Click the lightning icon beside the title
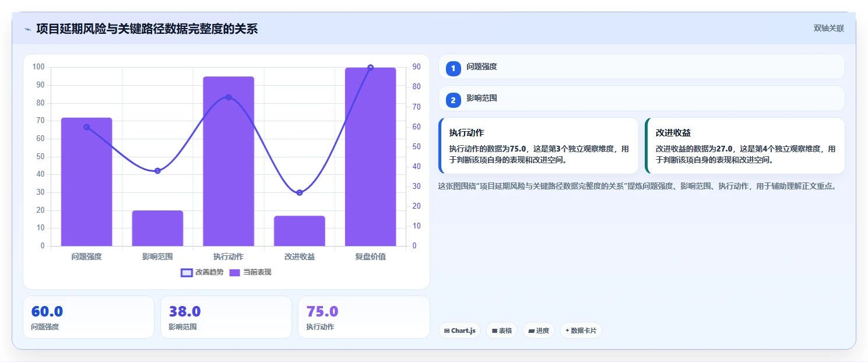The image size is (868, 362). [27, 29]
